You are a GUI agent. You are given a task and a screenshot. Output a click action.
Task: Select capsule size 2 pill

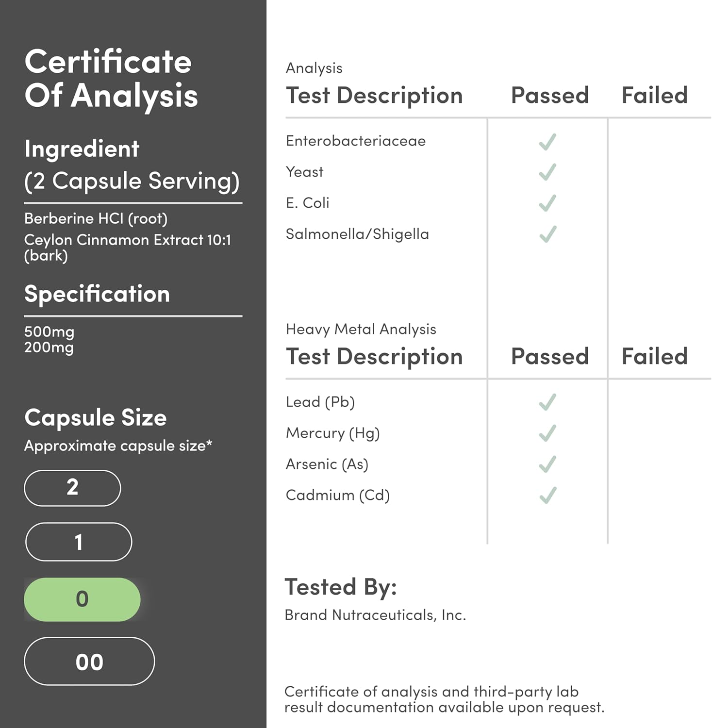[72, 488]
